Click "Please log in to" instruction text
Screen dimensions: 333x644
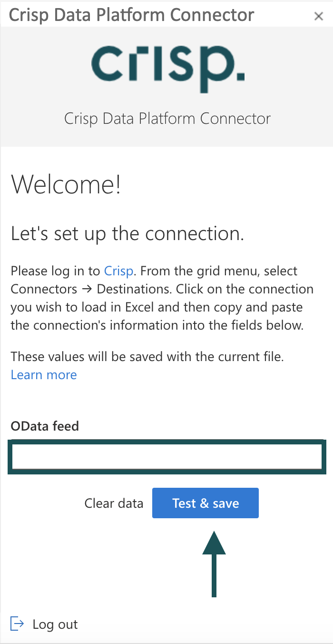(x=56, y=271)
